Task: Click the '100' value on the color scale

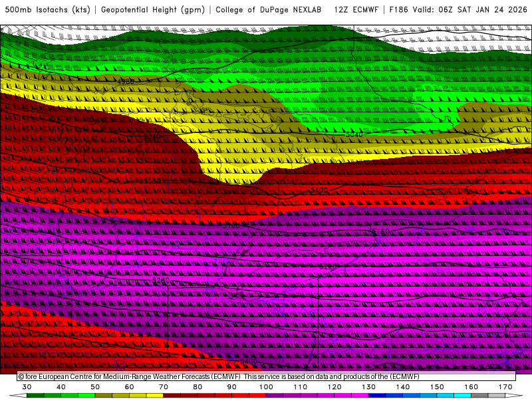Action: pos(267,387)
